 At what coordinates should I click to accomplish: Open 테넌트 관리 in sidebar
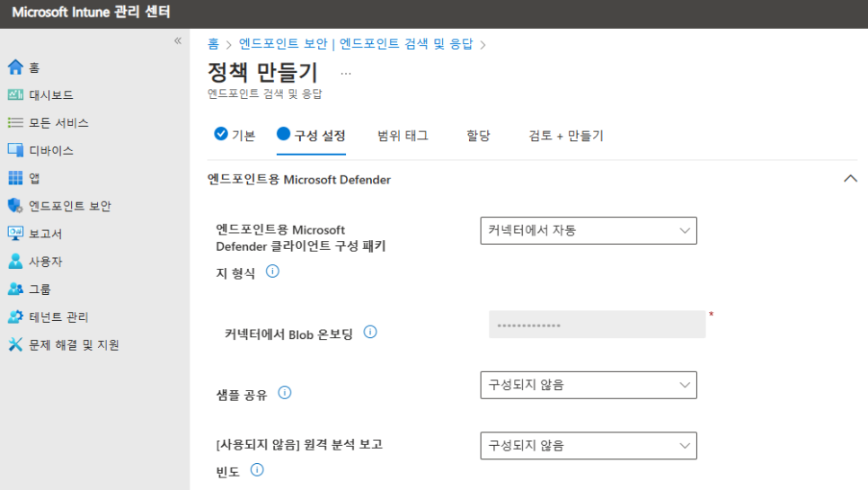coord(58,316)
